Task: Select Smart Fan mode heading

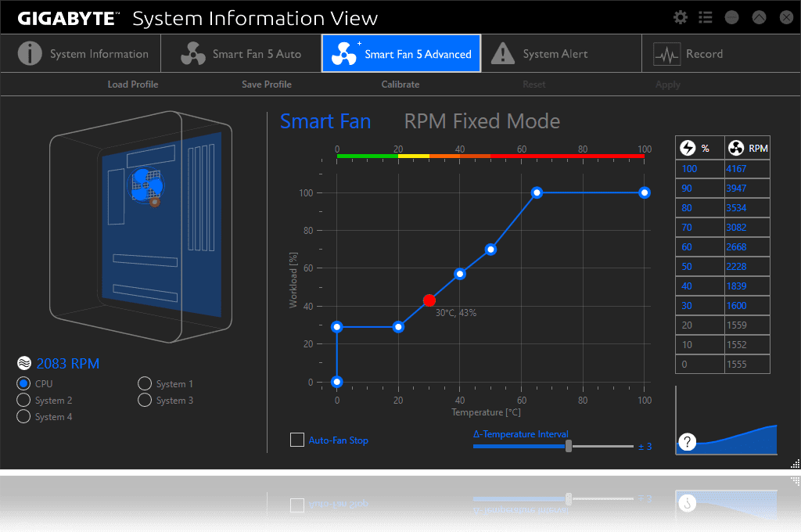Action: (325, 121)
